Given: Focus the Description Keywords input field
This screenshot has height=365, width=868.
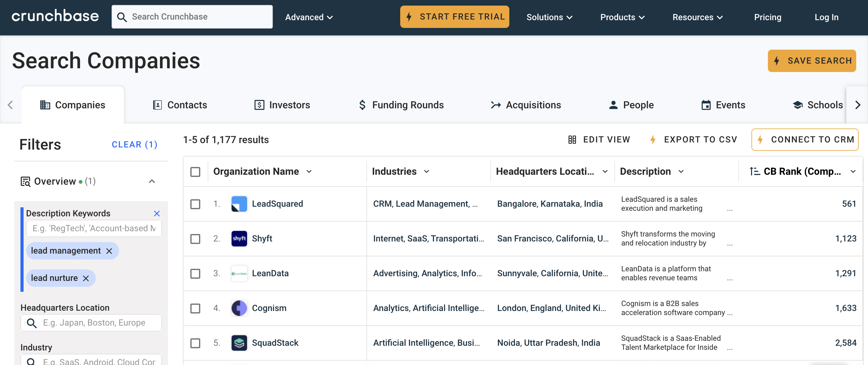Looking at the screenshot, I should click(x=94, y=228).
